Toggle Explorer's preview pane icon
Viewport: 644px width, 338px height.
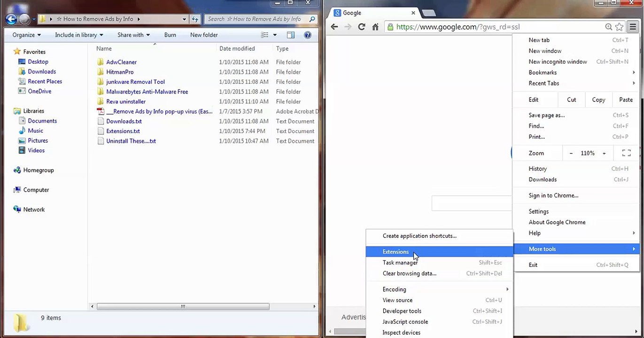point(291,35)
